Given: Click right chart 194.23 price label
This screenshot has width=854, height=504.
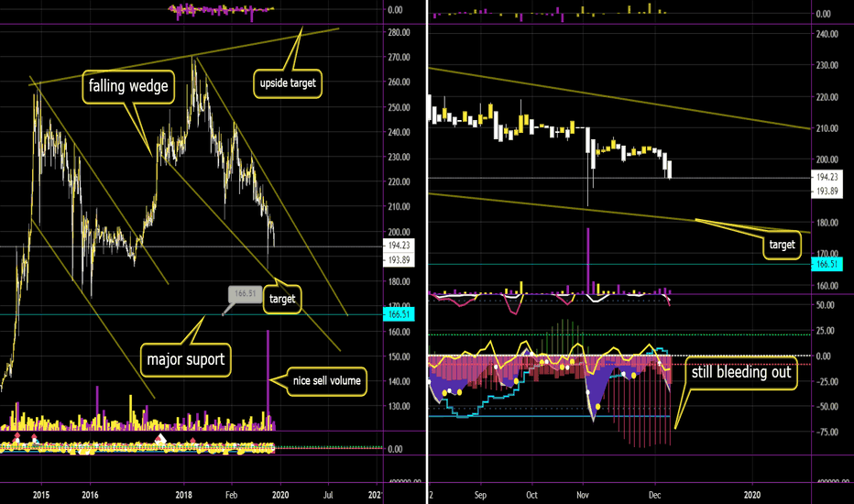Looking at the screenshot, I should (x=827, y=177).
